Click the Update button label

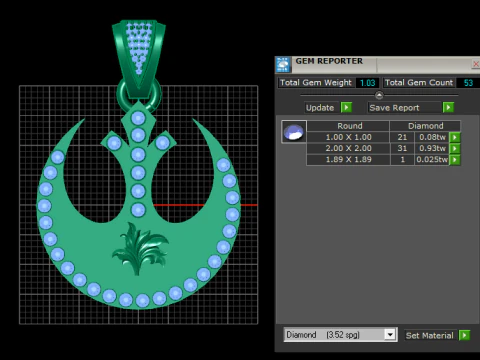(320, 108)
